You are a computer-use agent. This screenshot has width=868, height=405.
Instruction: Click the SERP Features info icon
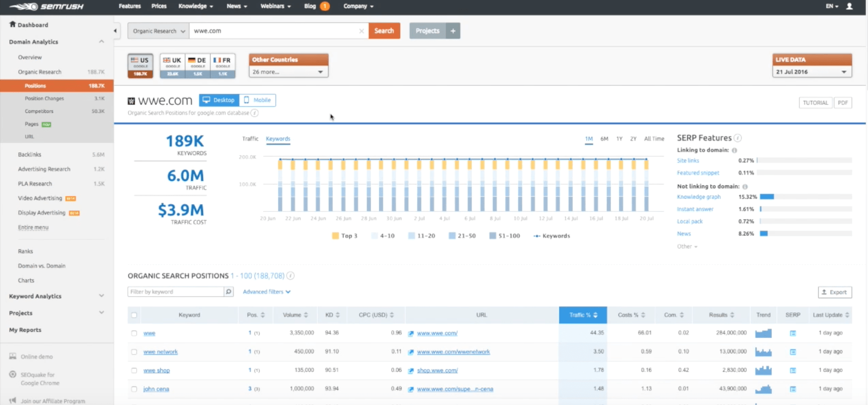(x=738, y=138)
